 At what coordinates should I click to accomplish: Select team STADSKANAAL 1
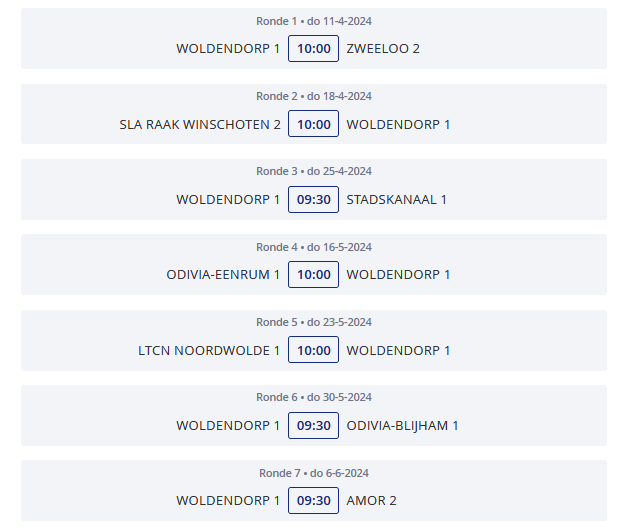pos(397,199)
